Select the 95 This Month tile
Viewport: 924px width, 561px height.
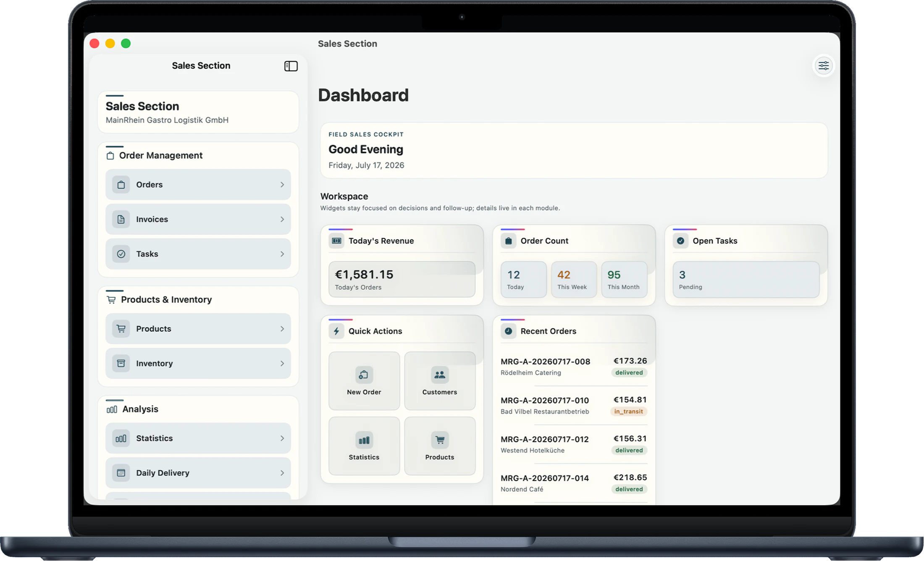pos(624,280)
